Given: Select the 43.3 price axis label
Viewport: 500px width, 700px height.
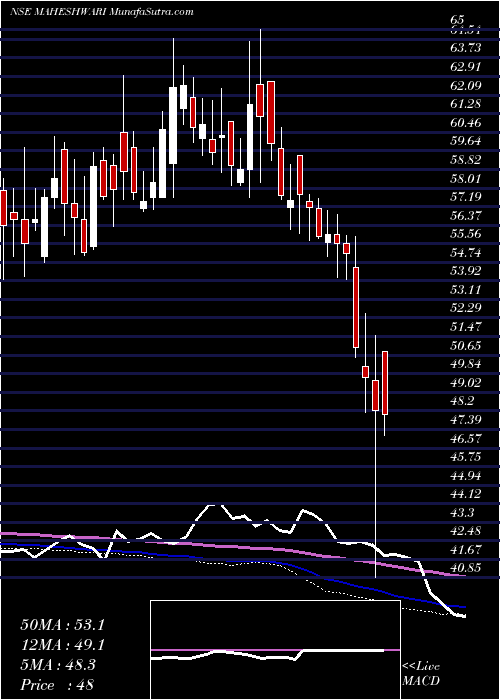Looking at the screenshot, I should (462, 512).
